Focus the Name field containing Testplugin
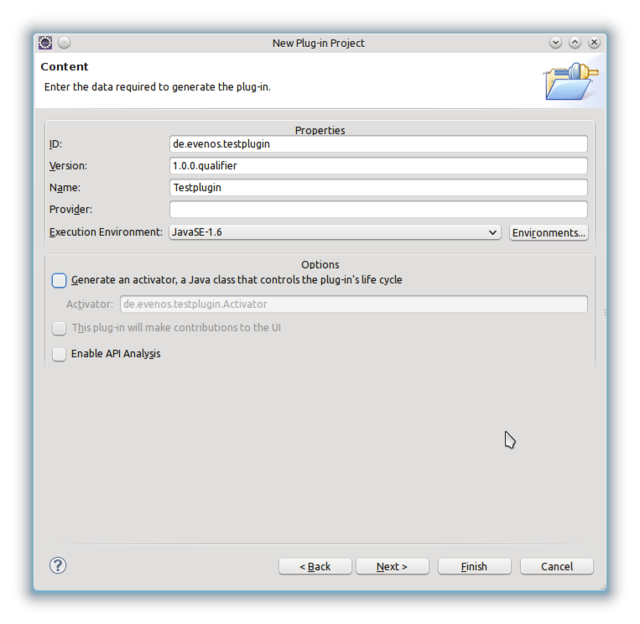Viewport: 640px width, 624px height. [x=378, y=188]
